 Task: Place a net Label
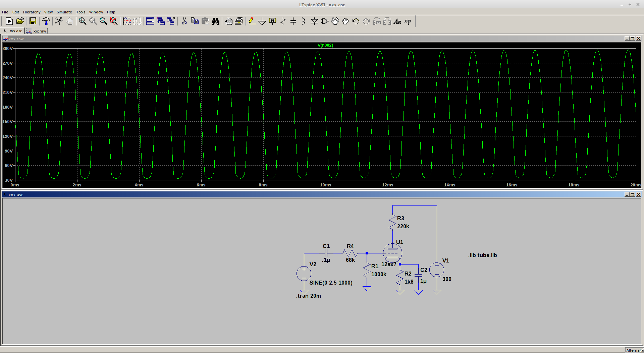[x=273, y=21]
